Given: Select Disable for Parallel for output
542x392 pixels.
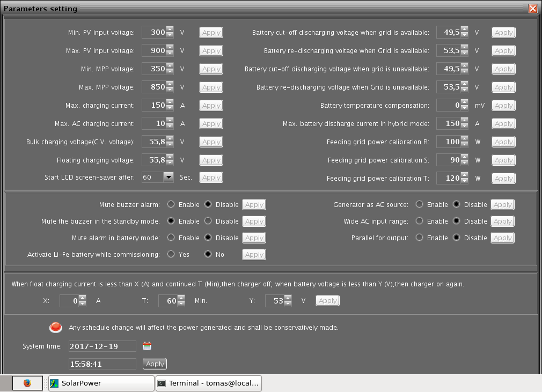Looking at the screenshot, I should click(x=456, y=237).
